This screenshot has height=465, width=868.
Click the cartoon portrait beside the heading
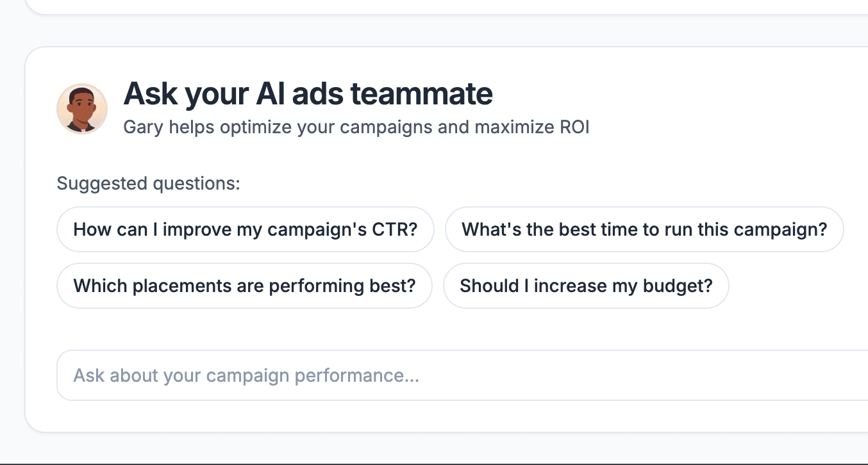click(x=82, y=109)
